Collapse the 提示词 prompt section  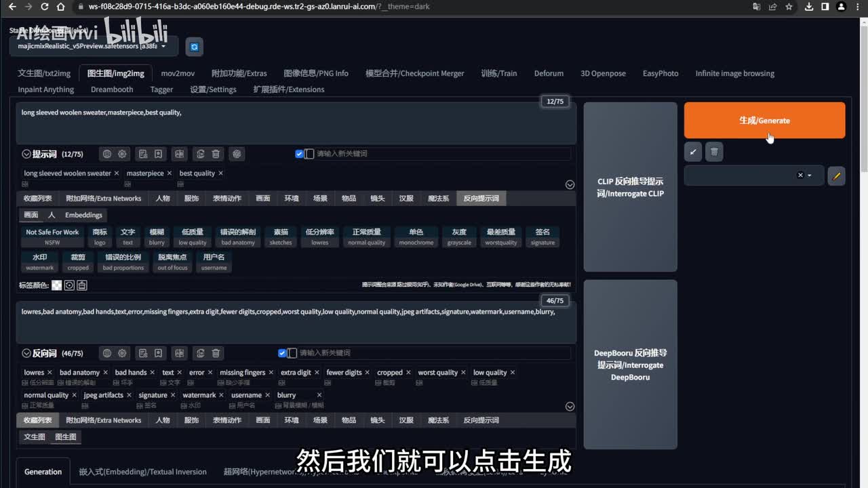[x=26, y=154]
